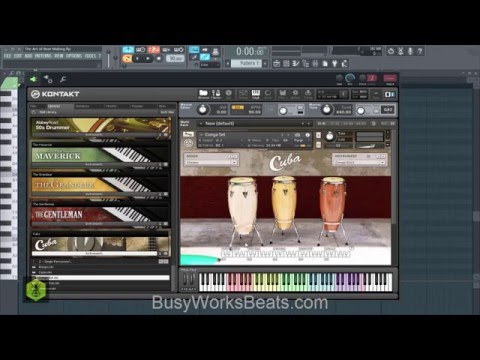Click Instruments button under Maverick library

coord(94,164)
